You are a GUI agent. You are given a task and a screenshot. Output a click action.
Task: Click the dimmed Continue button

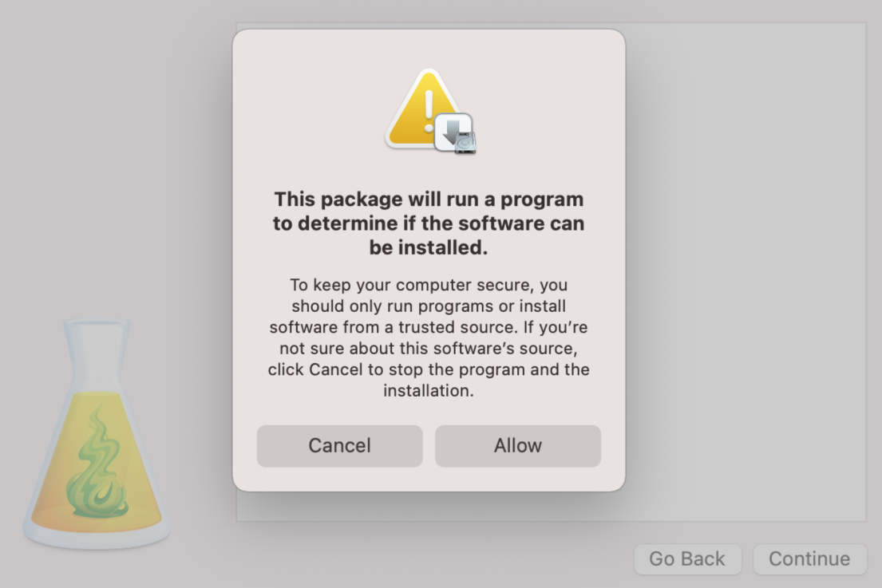point(809,559)
